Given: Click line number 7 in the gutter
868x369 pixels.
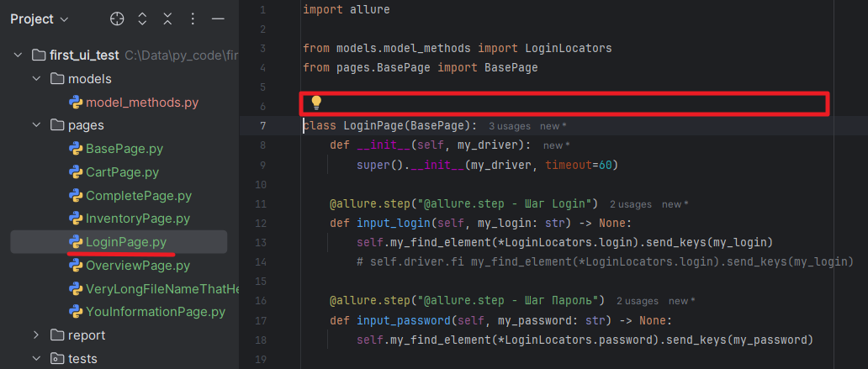Looking at the screenshot, I should (x=262, y=126).
